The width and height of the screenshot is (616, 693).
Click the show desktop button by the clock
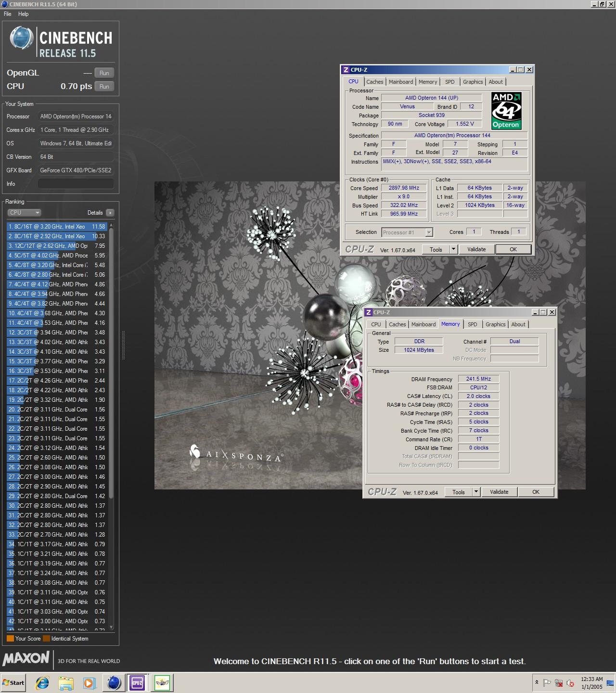(611, 682)
